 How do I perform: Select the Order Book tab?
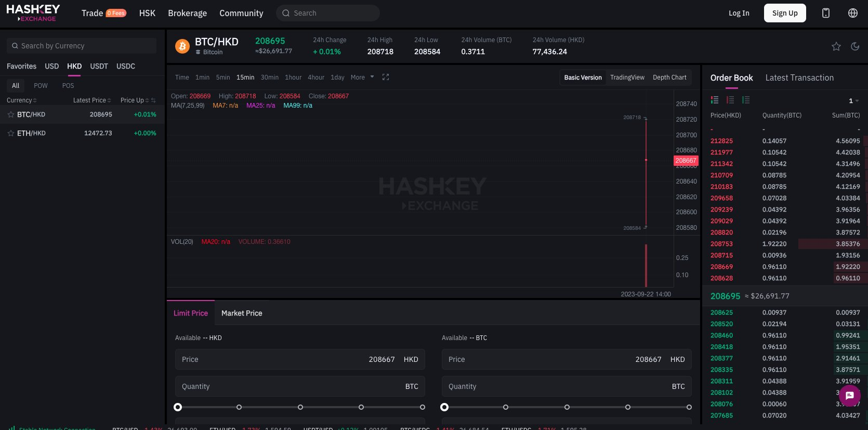click(731, 78)
